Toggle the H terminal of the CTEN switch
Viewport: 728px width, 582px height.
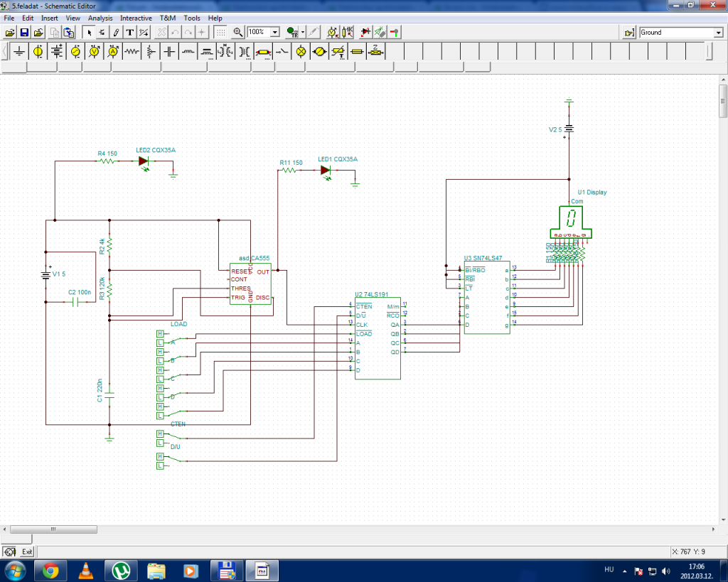click(x=160, y=433)
